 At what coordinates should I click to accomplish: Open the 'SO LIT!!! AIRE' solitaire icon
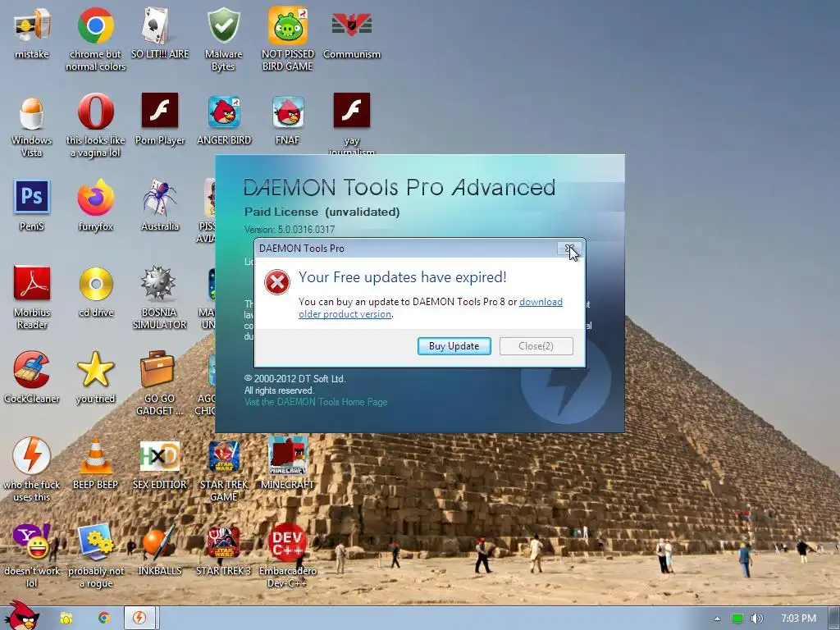click(160, 25)
